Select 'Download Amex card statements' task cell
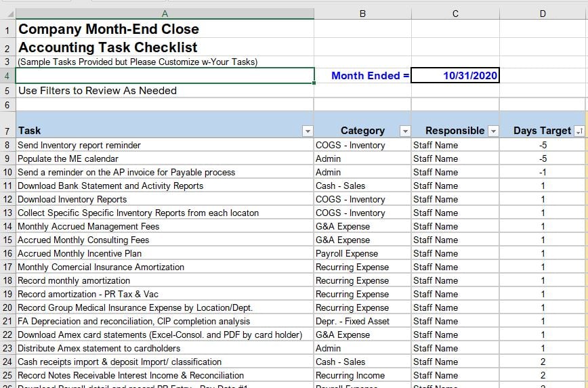 point(165,335)
